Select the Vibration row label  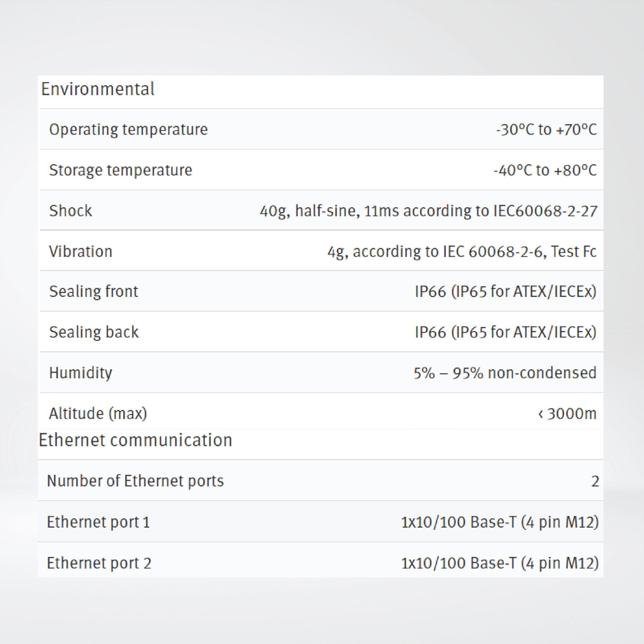81,251
